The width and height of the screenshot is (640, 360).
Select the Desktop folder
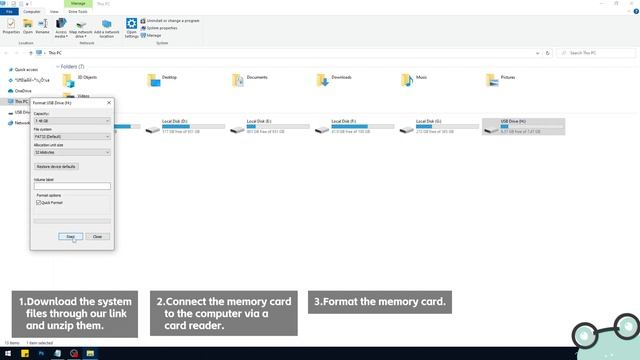click(x=162, y=80)
